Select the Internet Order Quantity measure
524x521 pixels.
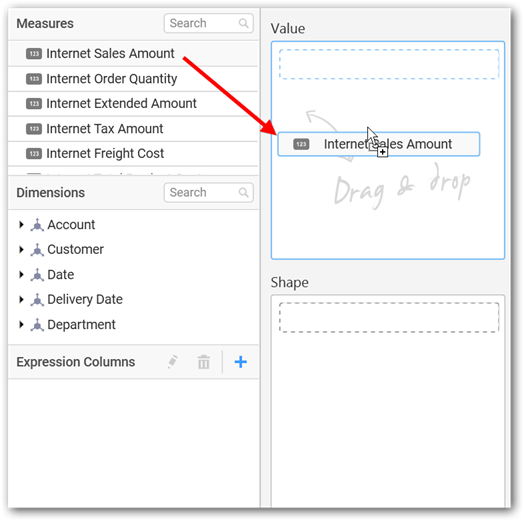133,79
